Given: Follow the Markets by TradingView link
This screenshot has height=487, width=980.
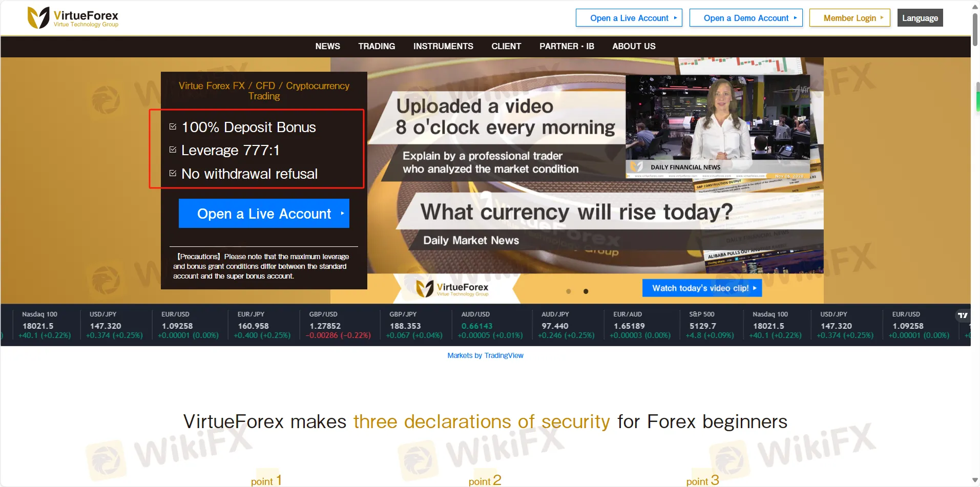Looking at the screenshot, I should (x=485, y=355).
